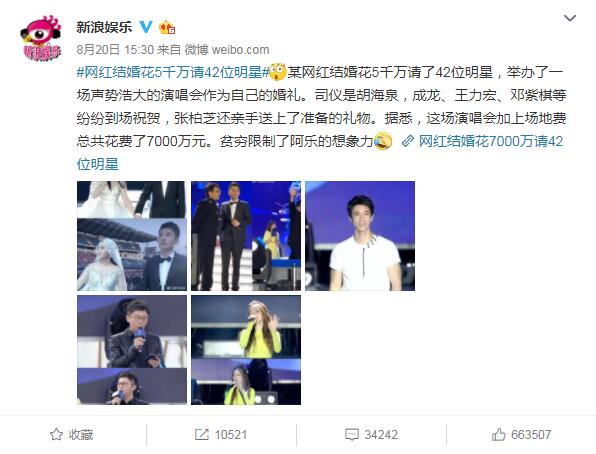596x454 pixels.
Task: Open the bride and groom wedding thumbnail
Action: 132,236
